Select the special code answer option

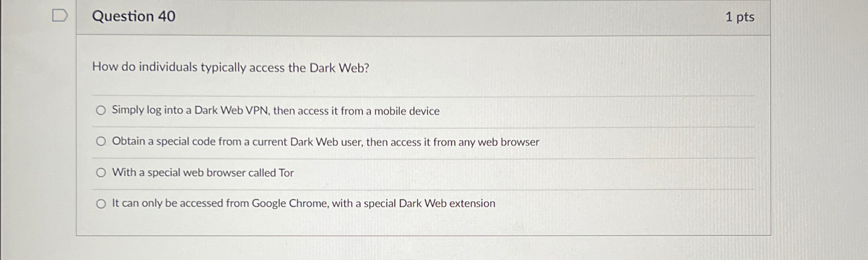101,141
